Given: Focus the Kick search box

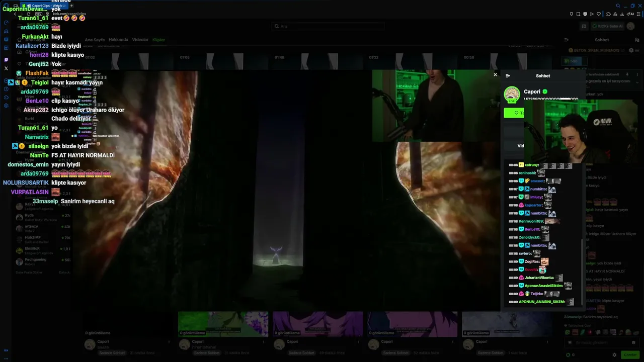Looking at the screenshot, I should [x=328, y=26].
